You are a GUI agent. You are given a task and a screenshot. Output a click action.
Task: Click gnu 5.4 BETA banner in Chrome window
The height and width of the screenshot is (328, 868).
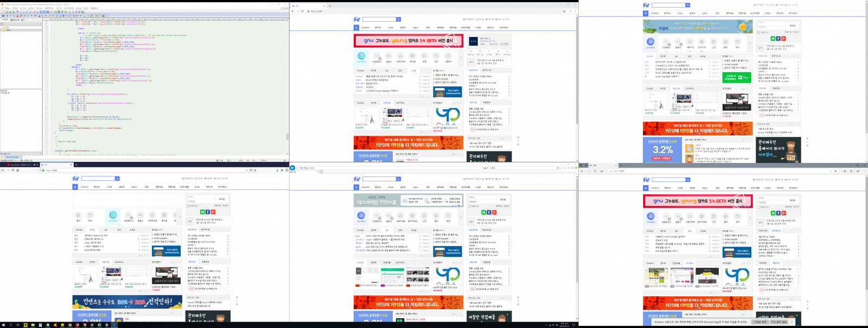(x=409, y=41)
